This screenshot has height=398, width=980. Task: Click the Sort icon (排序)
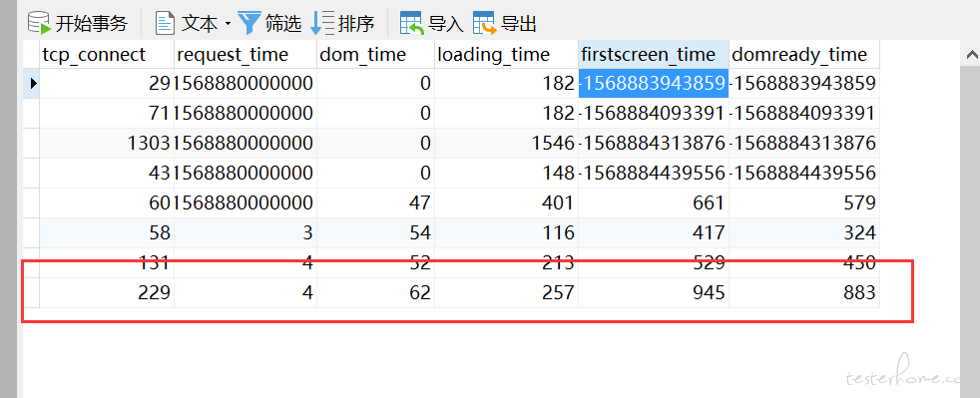[x=322, y=23]
